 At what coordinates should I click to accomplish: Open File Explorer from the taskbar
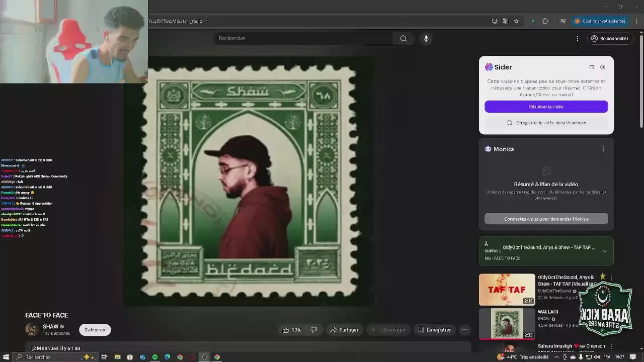(x=117, y=357)
